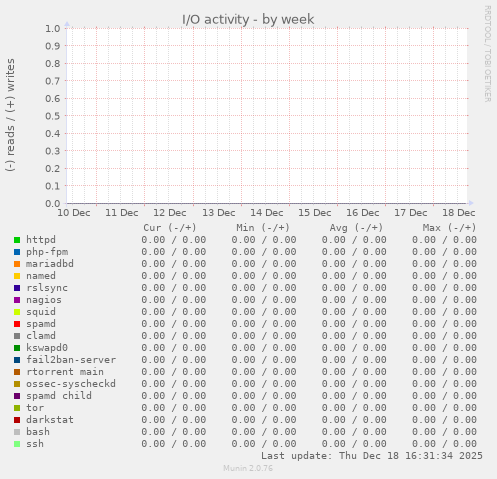497x479 pixels.
Task: Click the 'Avg (-/+)' column header
Action: point(356,228)
